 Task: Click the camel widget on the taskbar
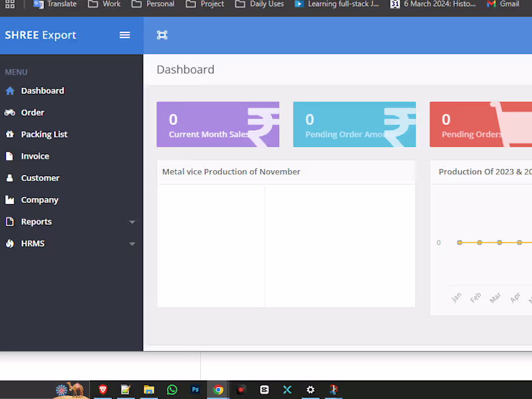pyautogui.click(x=70, y=390)
